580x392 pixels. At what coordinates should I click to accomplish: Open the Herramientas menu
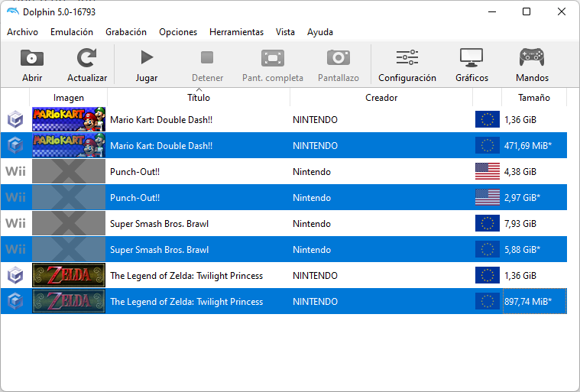pyautogui.click(x=236, y=32)
